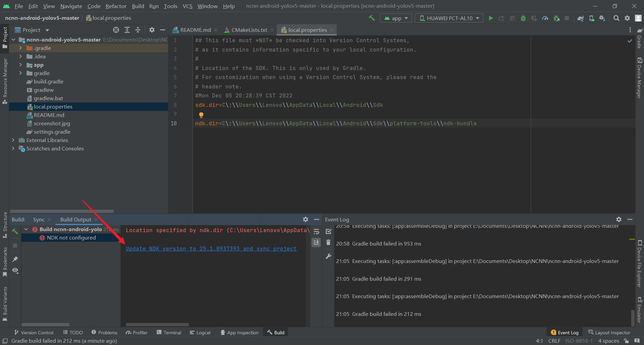Start debugging with the bug icon
The image size is (644, 345).
click(x=523, y=18)
